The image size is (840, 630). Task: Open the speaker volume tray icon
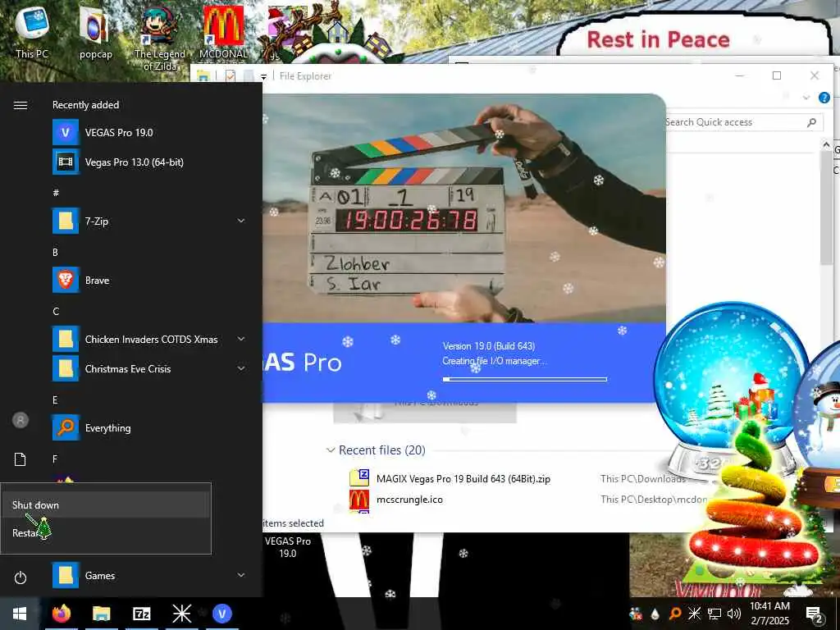coord(734,614)
